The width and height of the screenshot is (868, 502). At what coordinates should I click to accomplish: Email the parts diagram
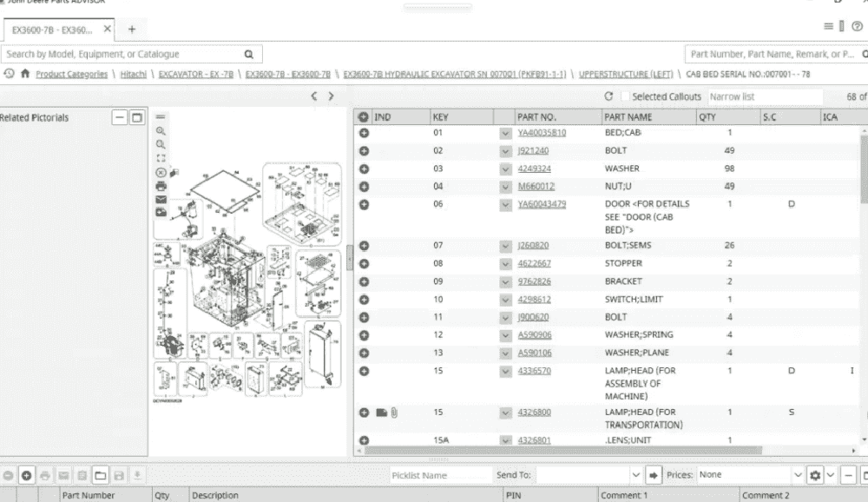click(161, 200)
